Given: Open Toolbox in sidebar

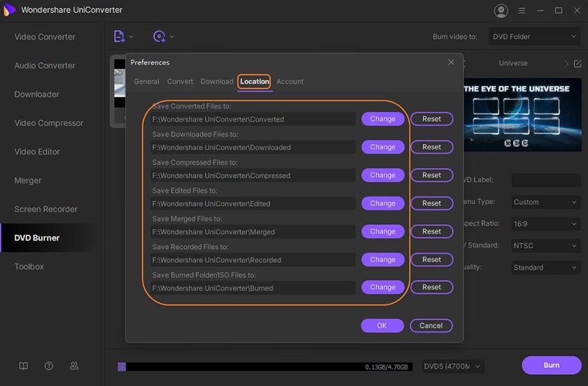Looking at the screenshot, I should [29, 266].
